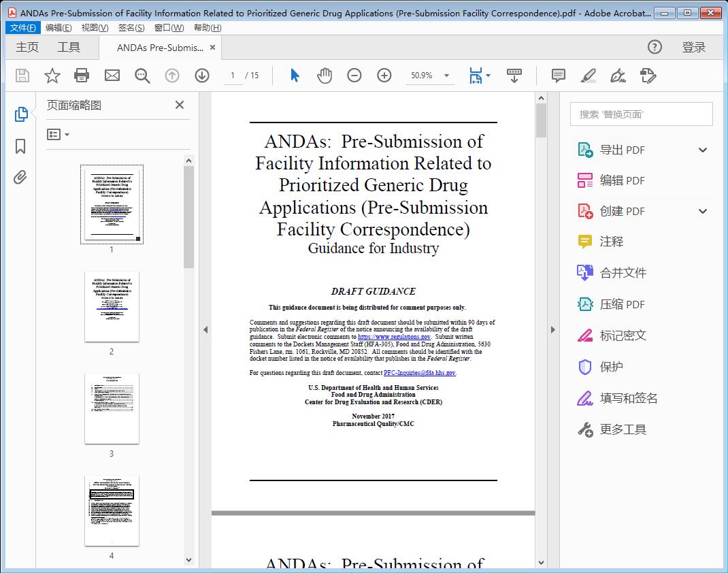Open the 文件 menu
This screenshot has width=728, height=573.
click(22, 27)
